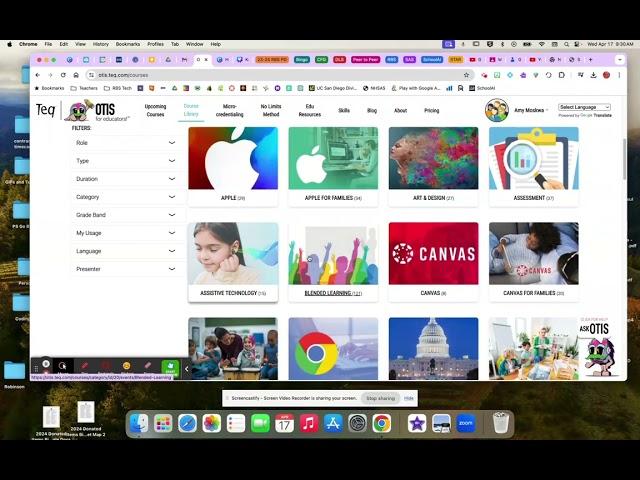The image size is (640, 480).
Task: Open the Peer to Peer tab group
Action: [x=365, y=60]
